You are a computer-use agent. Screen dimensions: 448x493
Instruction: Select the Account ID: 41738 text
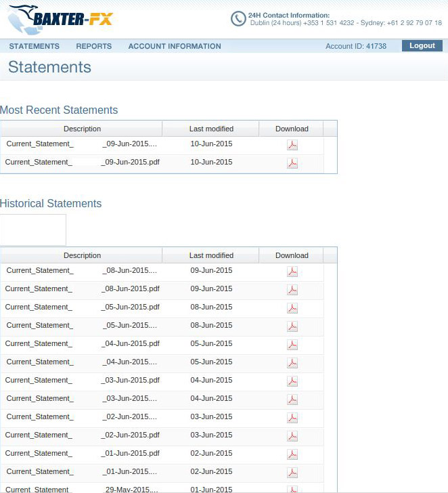(356, 46)
